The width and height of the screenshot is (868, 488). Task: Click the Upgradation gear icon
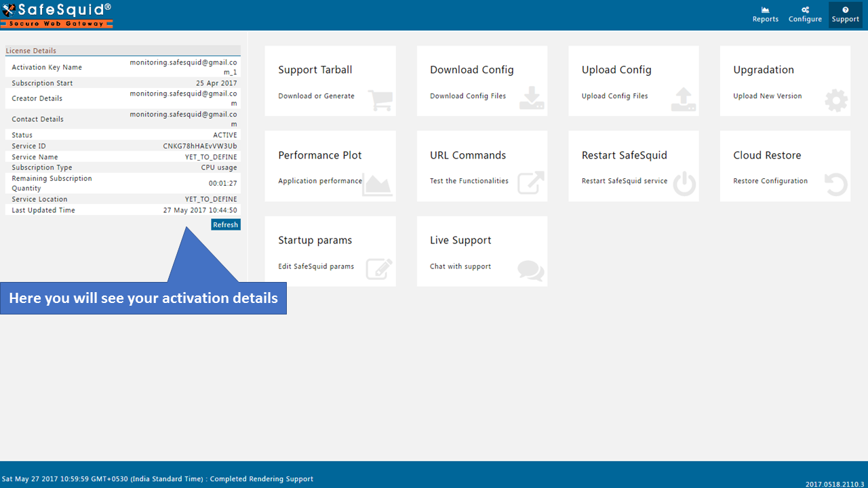[x=836, y=100]
